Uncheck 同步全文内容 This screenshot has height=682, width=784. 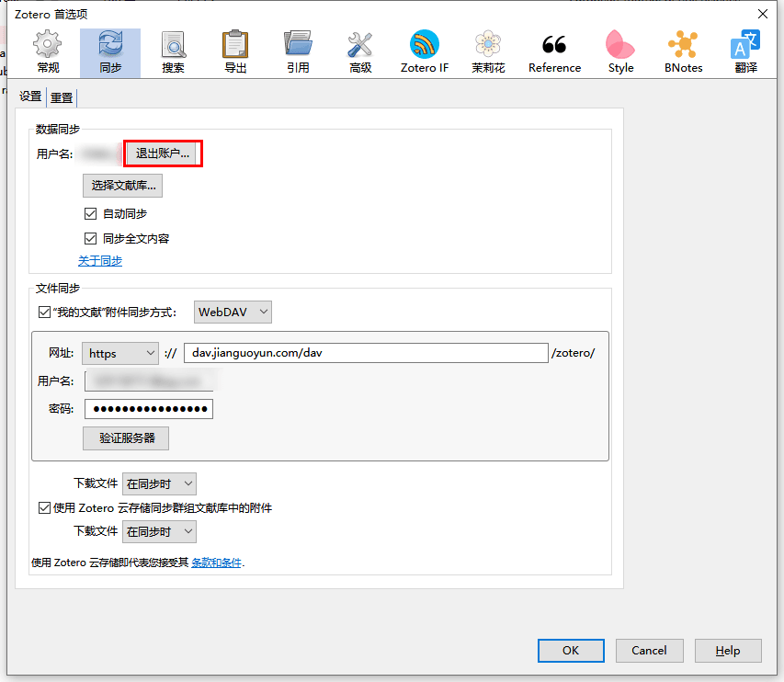[x=90, y=237]
